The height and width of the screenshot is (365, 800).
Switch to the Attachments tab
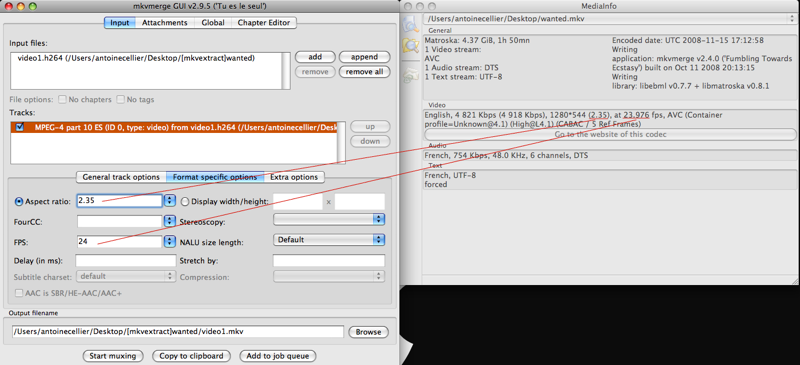point(165,22)
